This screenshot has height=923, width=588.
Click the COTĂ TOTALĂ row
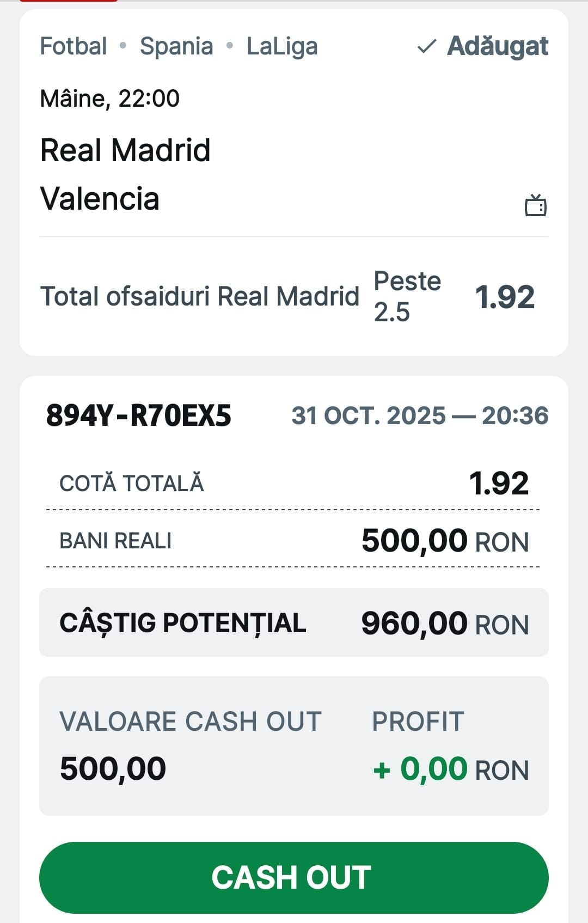click(x=294, y=483)
